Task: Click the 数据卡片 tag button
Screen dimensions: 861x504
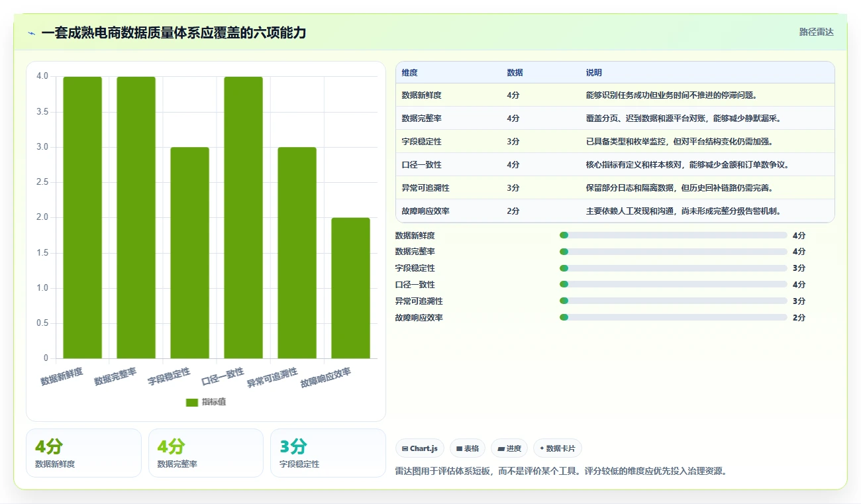Action: pyautogui.click(x=558, y=448)
